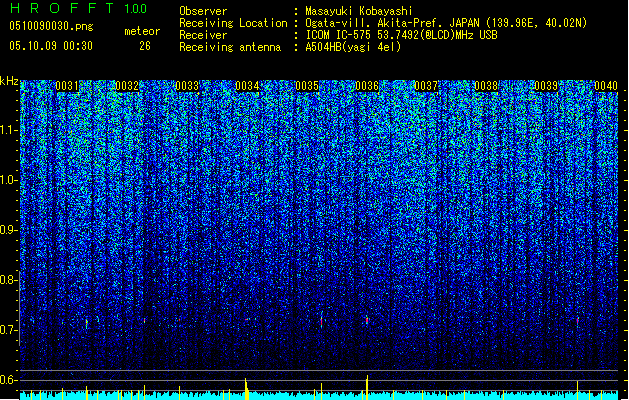Select the meteor count value 26
Screen dimensions: 629x400
pos(145,46)
